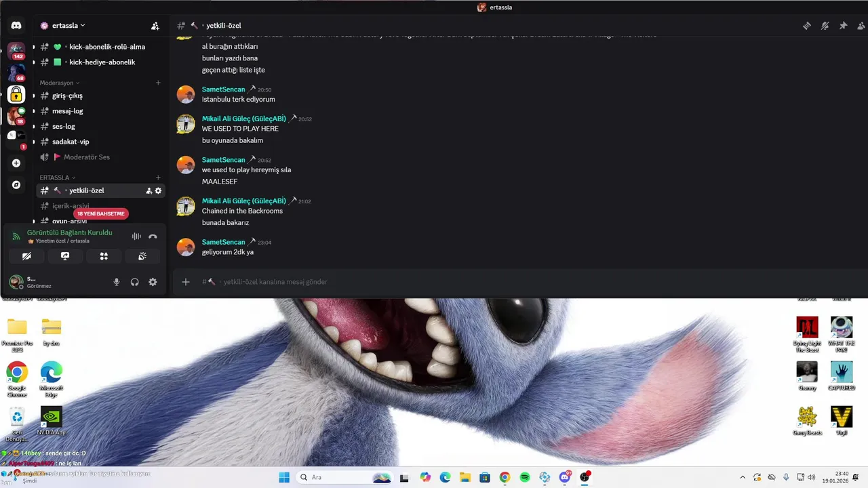Open the server with 142 badge
Image resolution: width=868 pixels, height=488 pixels.
16,50
